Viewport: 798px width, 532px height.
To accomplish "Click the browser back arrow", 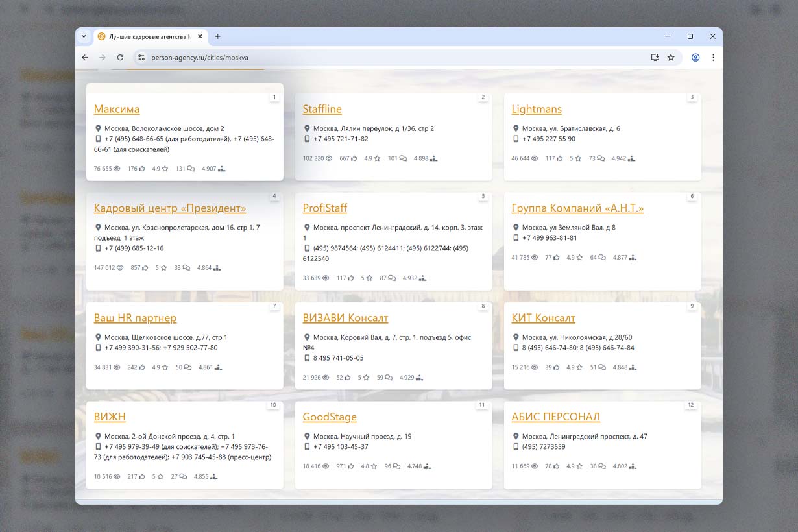I will coord(85,58).
